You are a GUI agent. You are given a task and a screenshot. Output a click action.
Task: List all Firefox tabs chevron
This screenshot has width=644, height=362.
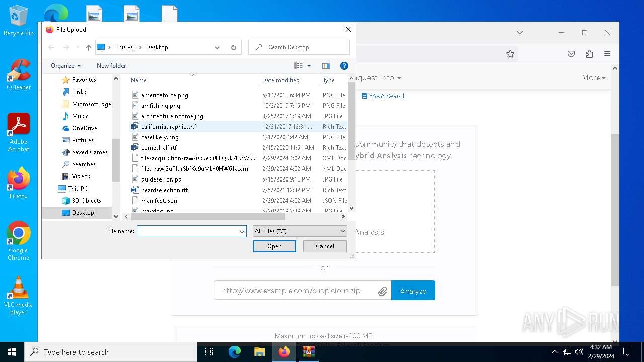coord(520,33)
